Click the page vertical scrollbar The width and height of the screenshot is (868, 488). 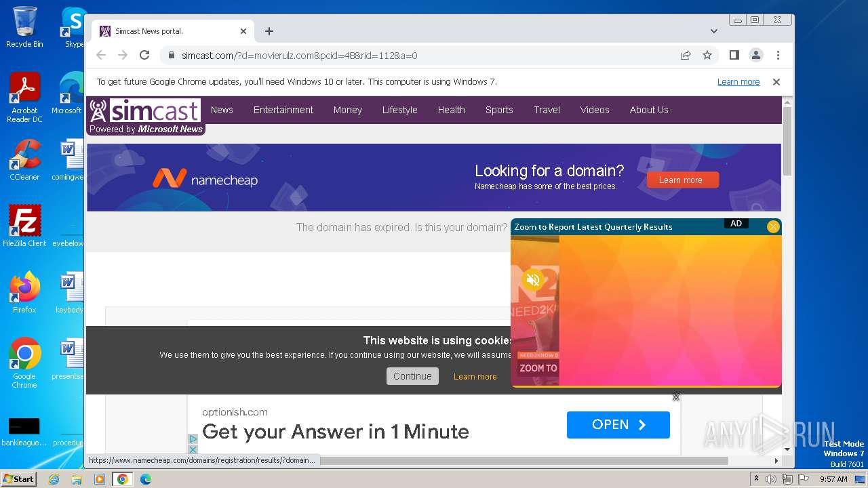tap(787, 140)
